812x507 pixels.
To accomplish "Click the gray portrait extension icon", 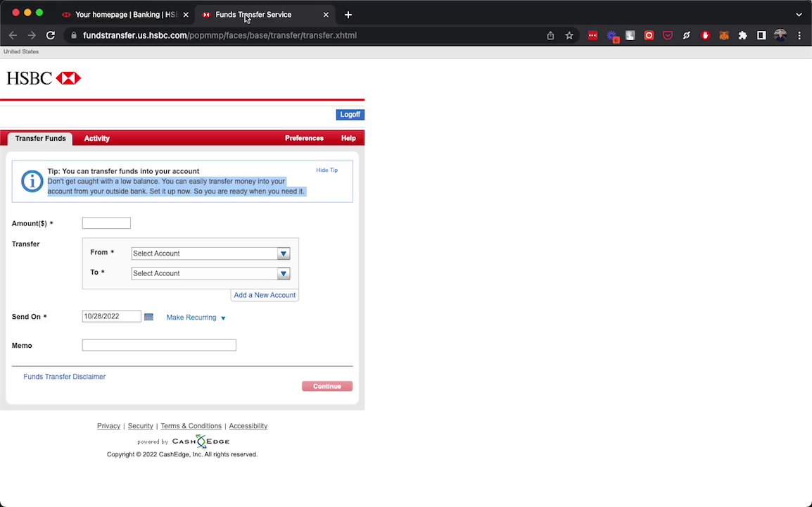I will click(630, 35).
